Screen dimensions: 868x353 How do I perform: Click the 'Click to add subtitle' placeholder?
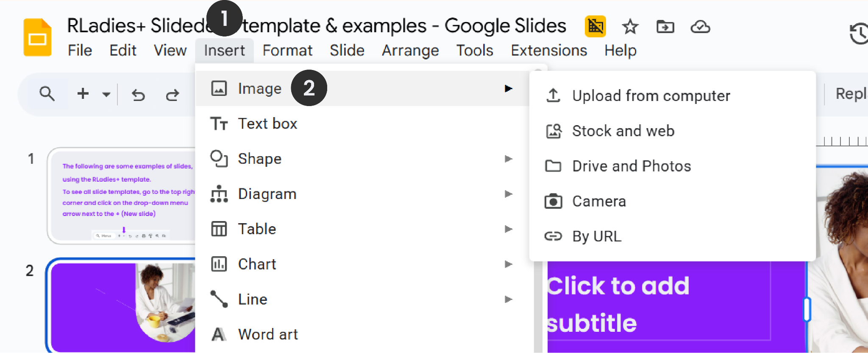pos(659,304)
